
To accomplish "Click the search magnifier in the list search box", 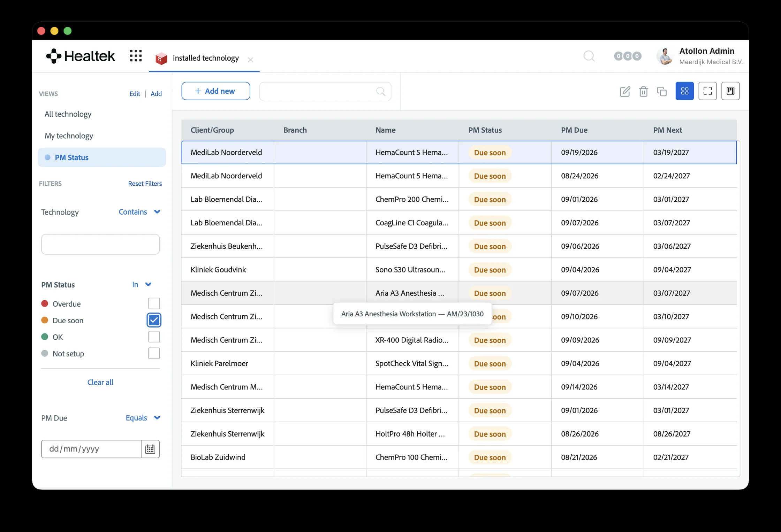I will [x=381, y=92].
